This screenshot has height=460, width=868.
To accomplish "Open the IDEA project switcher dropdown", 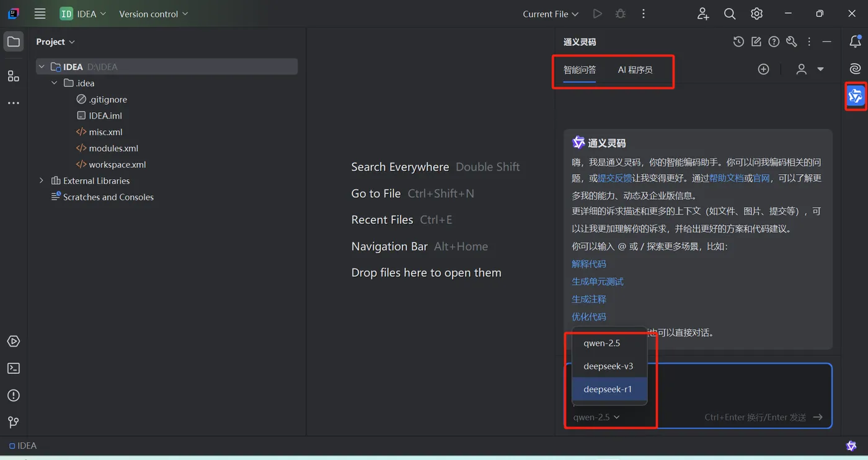I will 83,14.
